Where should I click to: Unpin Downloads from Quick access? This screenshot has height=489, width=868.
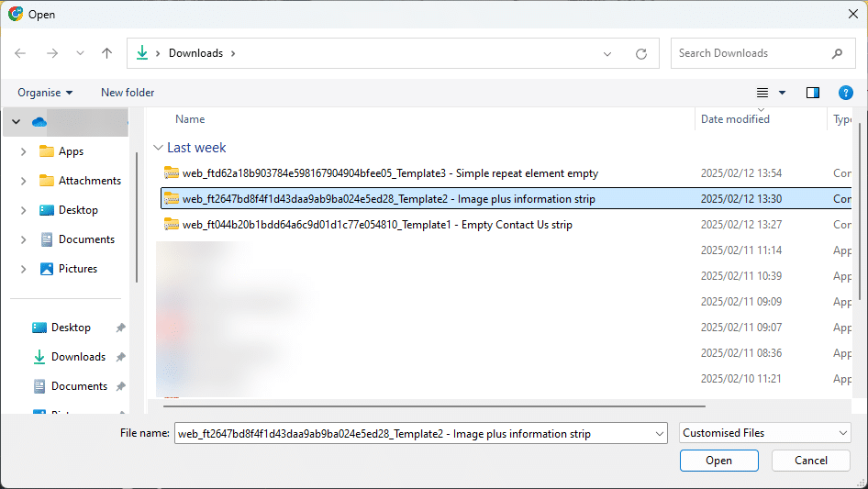coord(120,357)
